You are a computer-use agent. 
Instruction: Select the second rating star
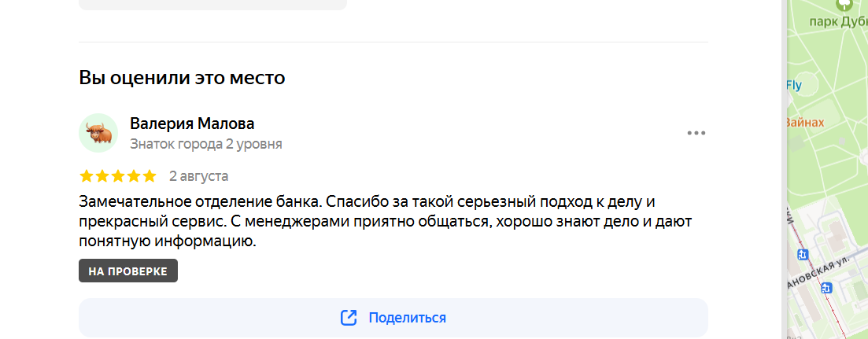(102, 176)
